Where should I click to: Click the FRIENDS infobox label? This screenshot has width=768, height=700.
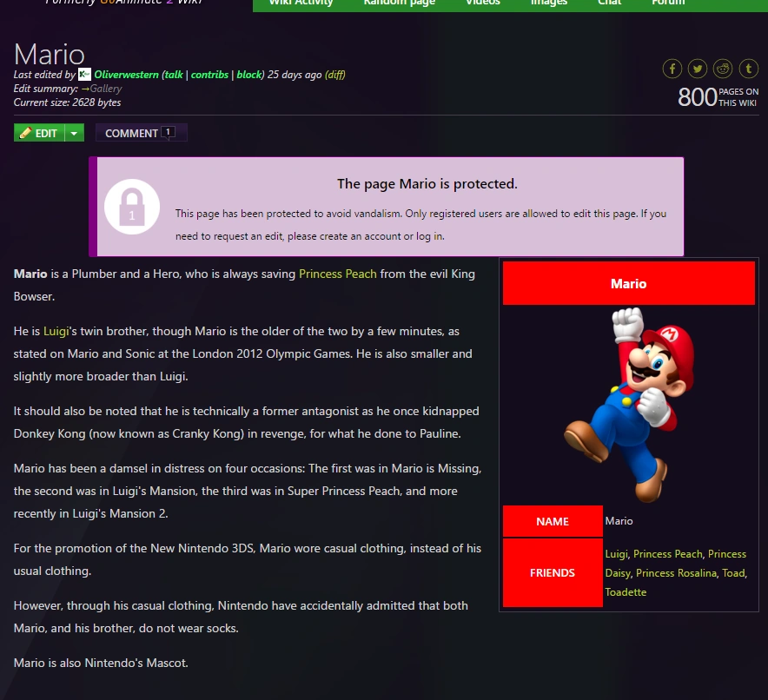tap(553, 572)
